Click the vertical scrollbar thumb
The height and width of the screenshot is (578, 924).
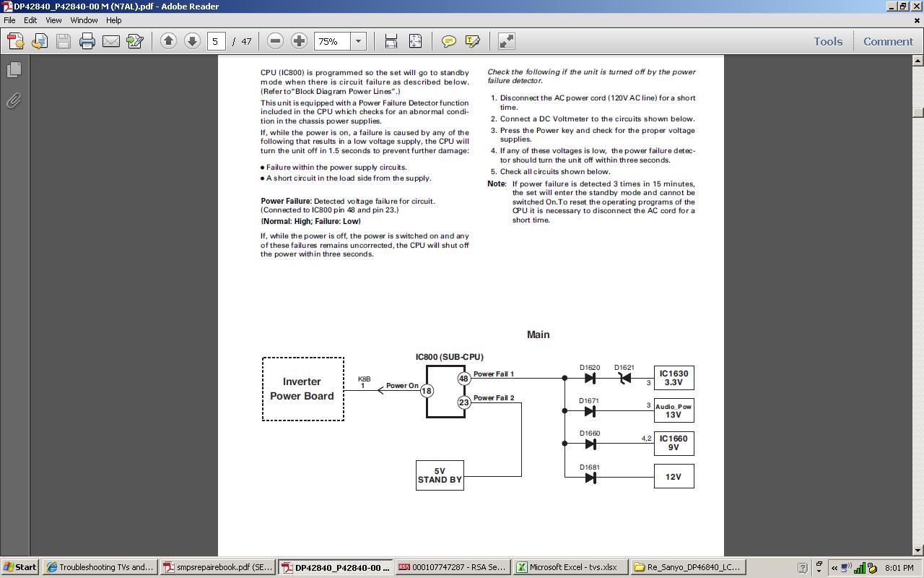pos(918,113)
